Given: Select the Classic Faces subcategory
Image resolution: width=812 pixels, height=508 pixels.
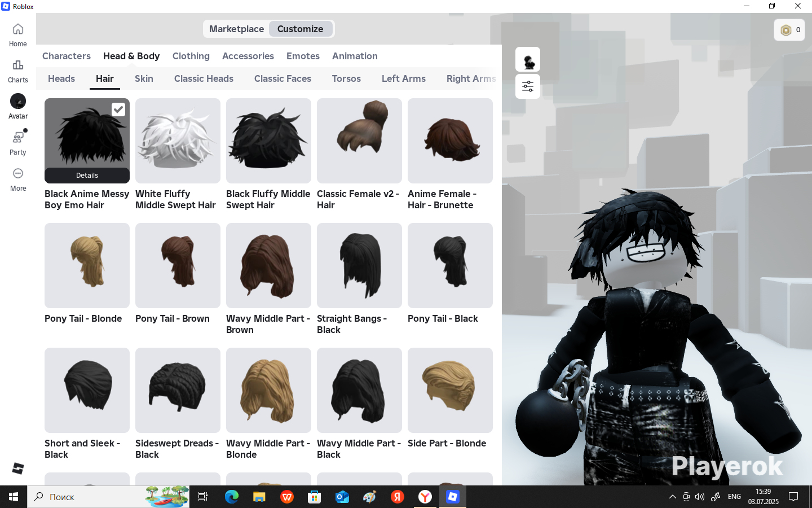Looking at the screenshot, I should (283, 78).
